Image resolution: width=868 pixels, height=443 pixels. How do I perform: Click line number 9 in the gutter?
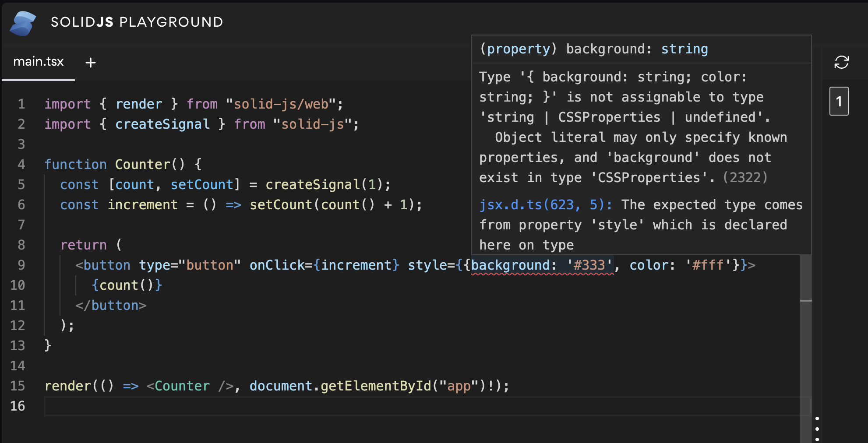tap(21, 265)
